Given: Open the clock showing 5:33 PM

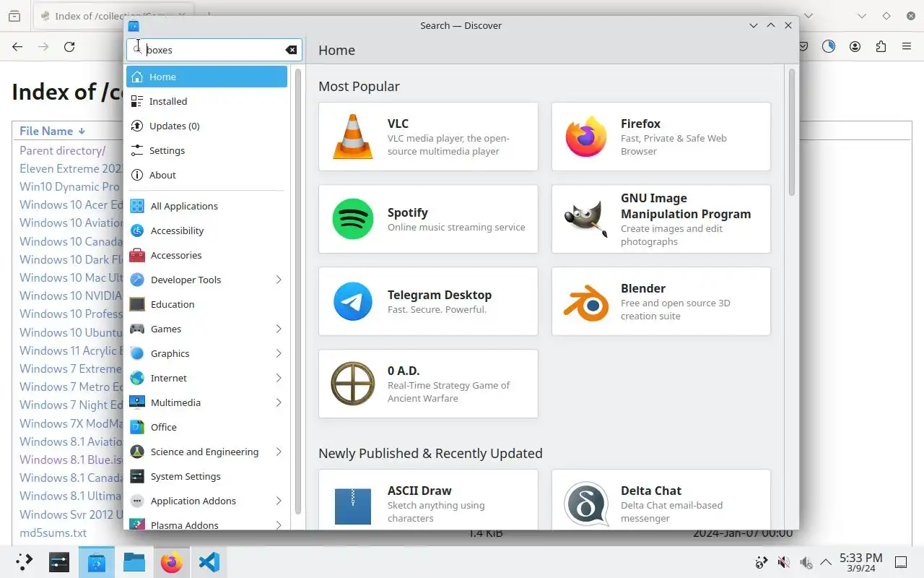Looking at the screenshot, I should click(x=861, y=562).
